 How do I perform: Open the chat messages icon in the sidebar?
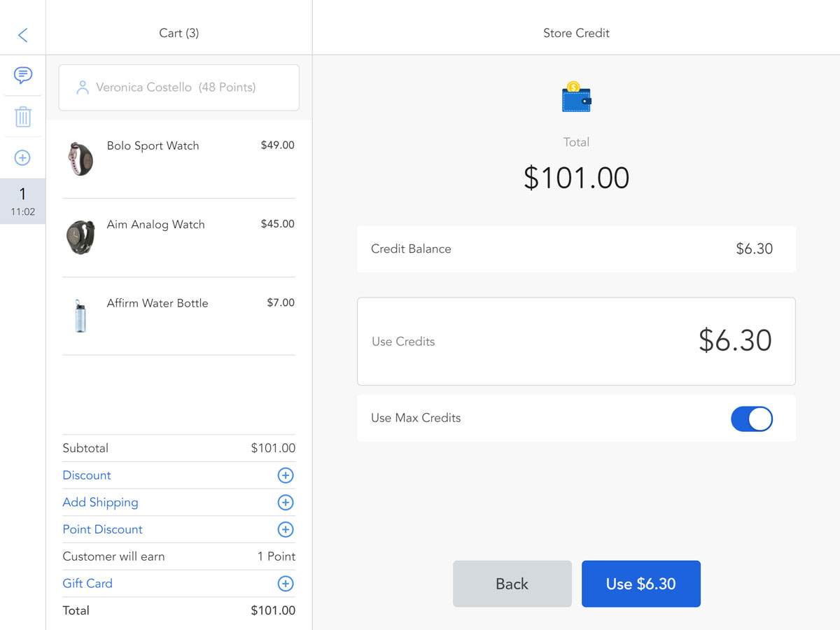click(x=23, y=76)
